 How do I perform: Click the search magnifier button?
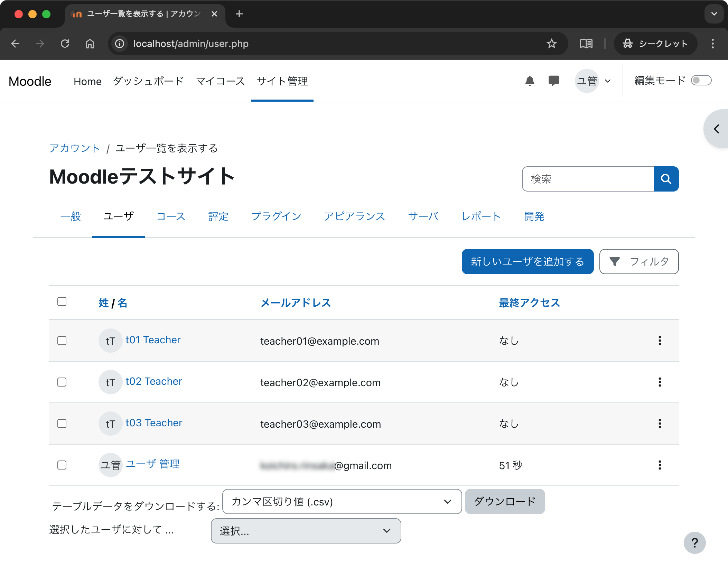(666, 179)
